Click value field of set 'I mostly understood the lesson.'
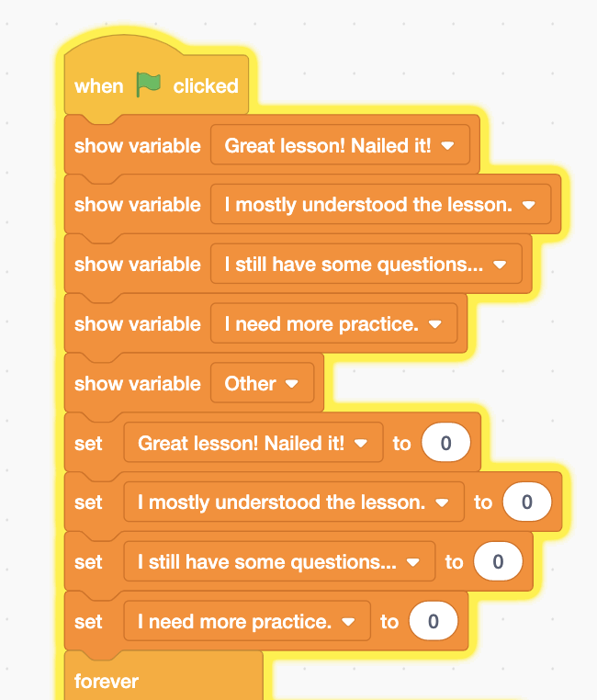597x700 pixels. pos(526,502)
